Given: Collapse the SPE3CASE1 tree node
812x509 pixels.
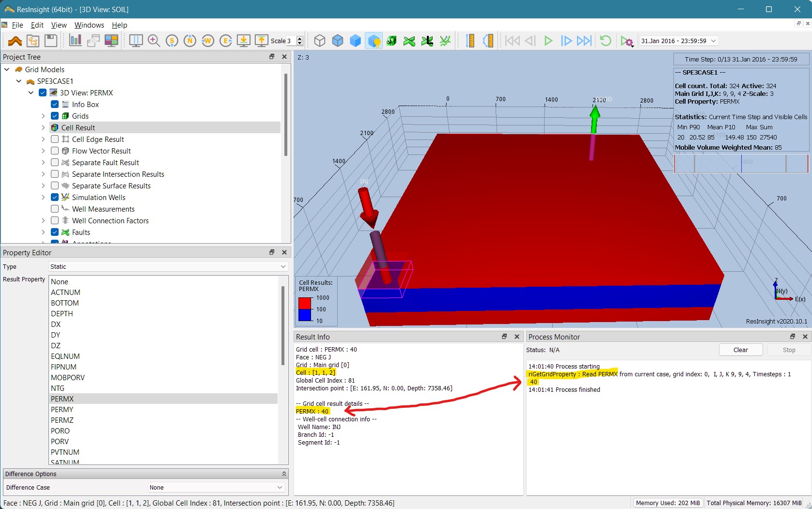Looking at the screenshot, I should (x=19, y=81).
